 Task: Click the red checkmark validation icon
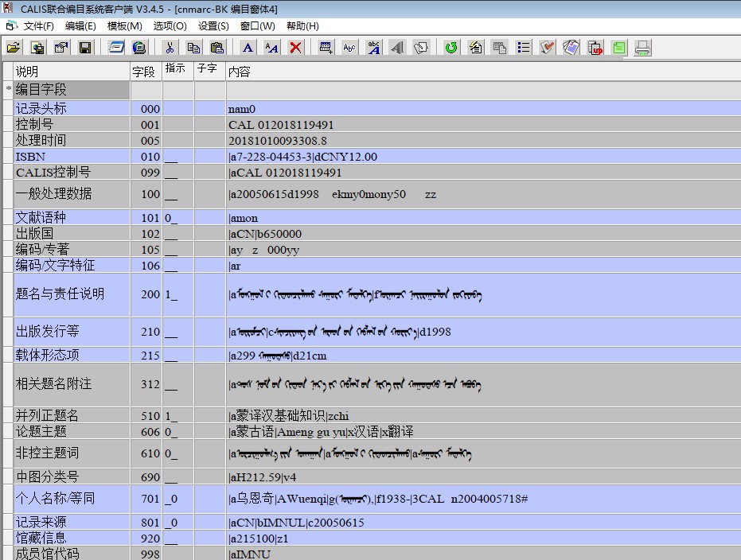tap(547, 48)
